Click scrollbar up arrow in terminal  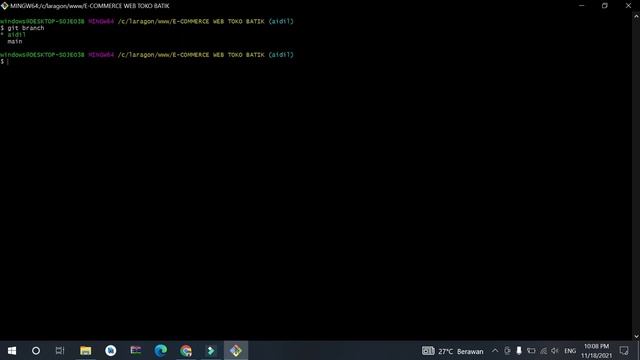(x=636, y=17)
